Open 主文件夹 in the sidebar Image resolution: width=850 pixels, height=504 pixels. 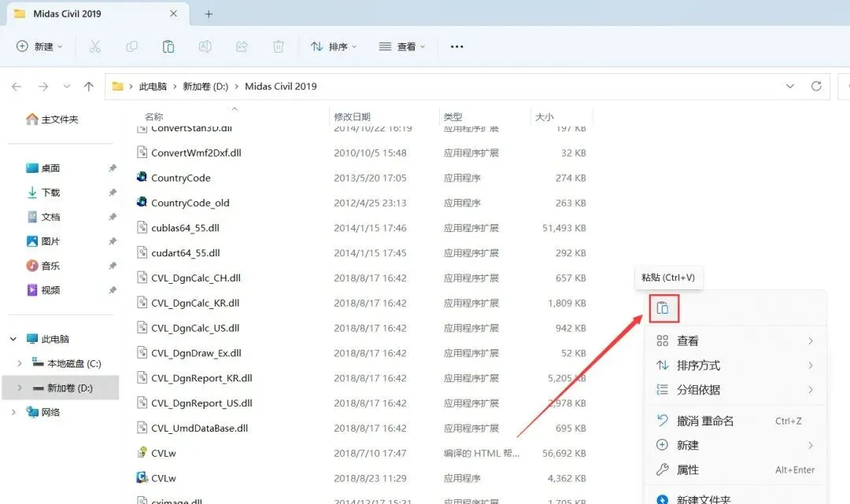point(52,119)
